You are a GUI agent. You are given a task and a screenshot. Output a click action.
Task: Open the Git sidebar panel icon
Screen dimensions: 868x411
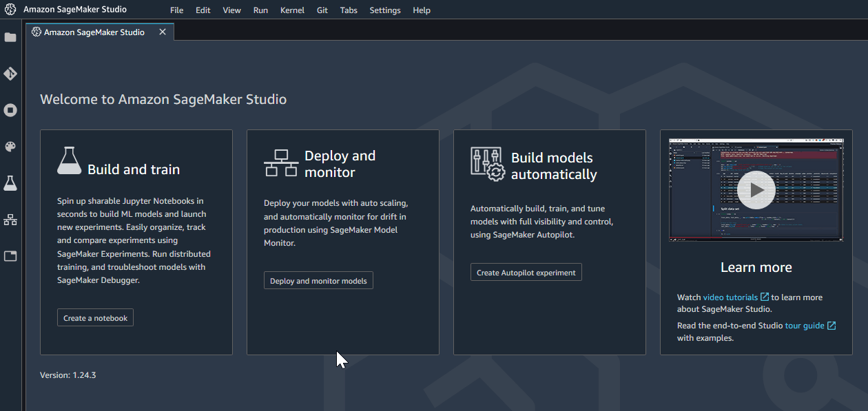10,74
